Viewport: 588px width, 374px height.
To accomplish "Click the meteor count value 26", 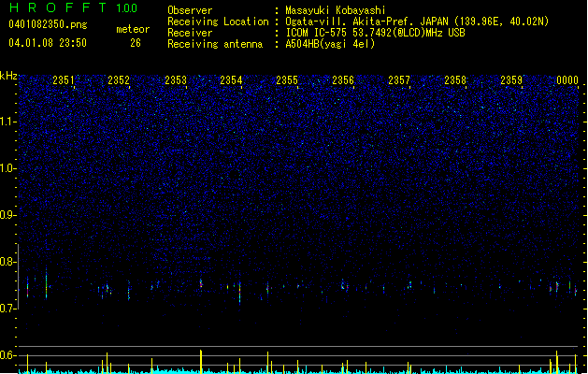I will [136, 43].
